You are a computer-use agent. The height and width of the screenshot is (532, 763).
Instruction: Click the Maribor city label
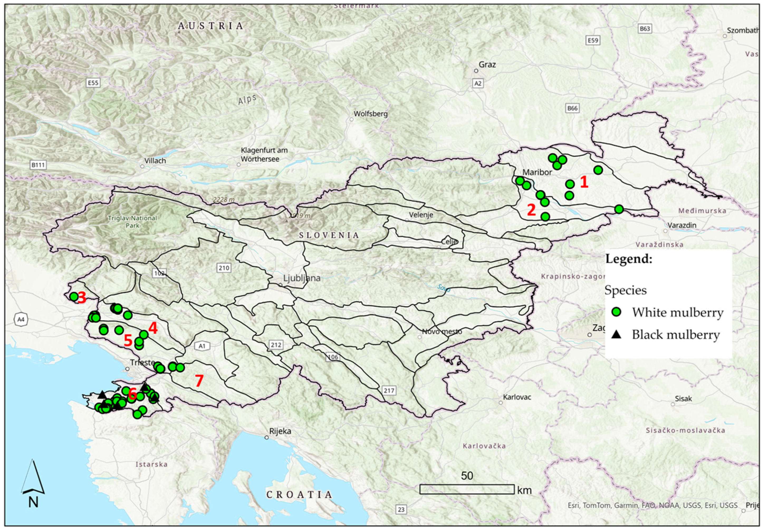[x=537, y=172]
